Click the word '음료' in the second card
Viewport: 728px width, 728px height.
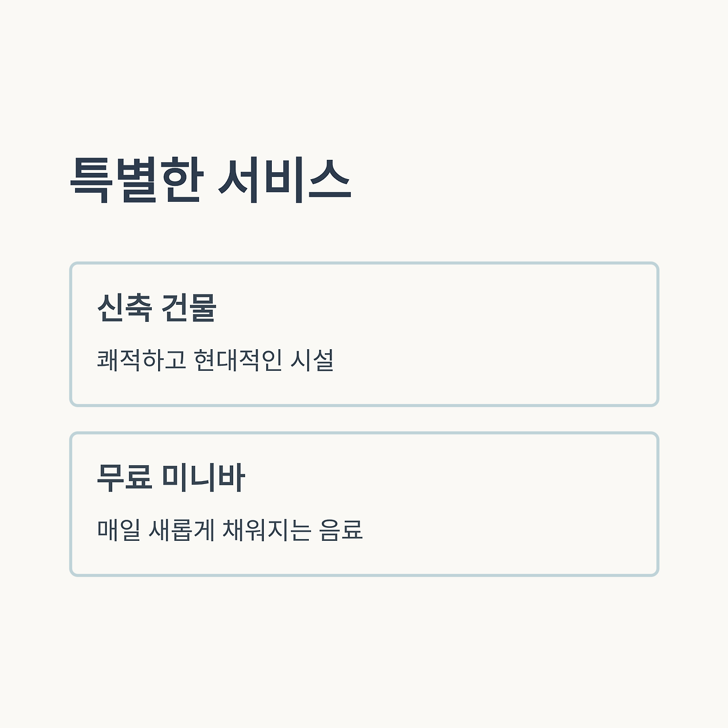pos(341,530)
